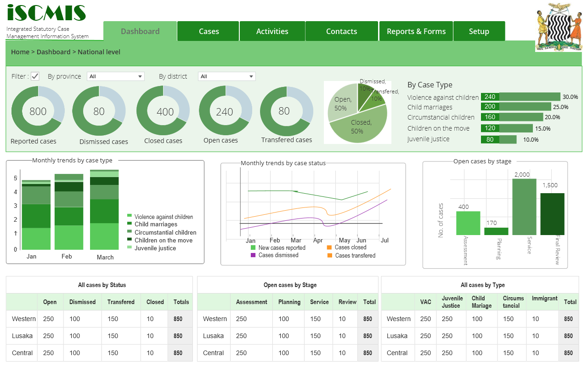Screen dimensions: 588x368
Task: Click the Child Mariage column header
Action: click(481, 302)
